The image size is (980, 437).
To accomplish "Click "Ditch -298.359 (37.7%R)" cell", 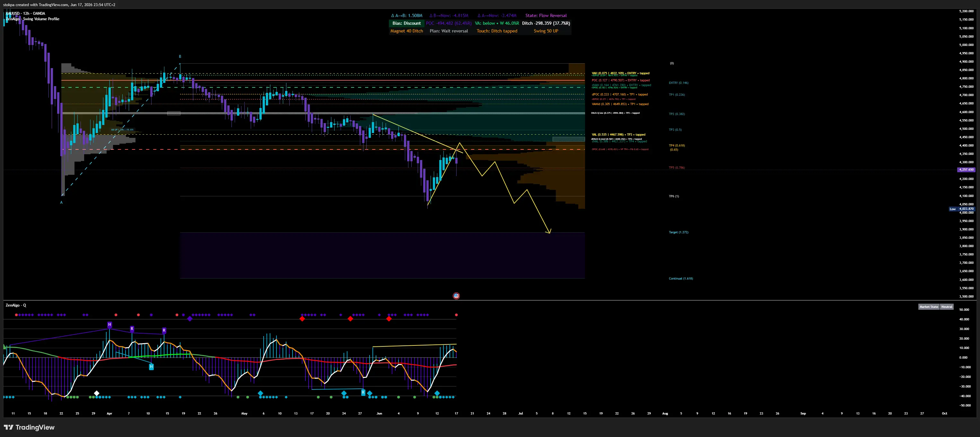I will 546,23.
